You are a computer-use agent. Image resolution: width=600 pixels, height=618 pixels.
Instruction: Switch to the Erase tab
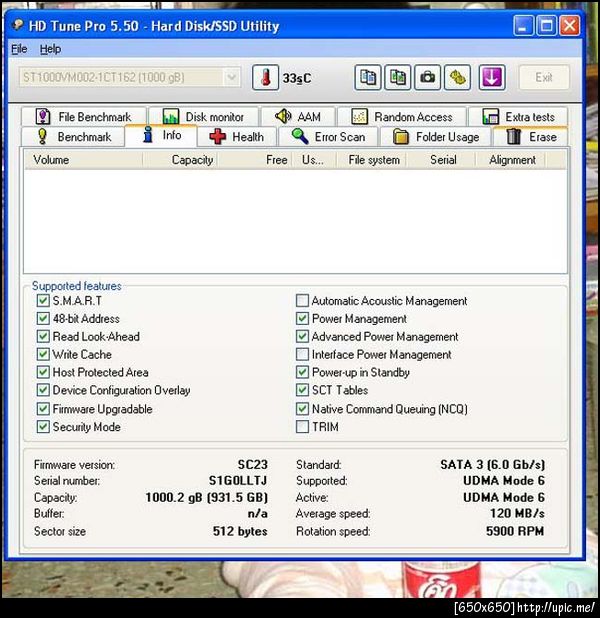pos(530,137)
